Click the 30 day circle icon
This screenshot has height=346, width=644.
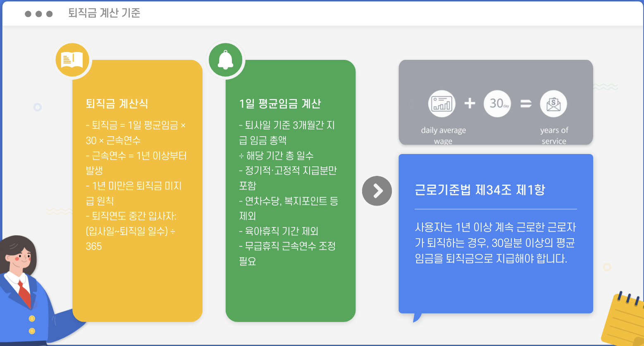tap(497, 104)
